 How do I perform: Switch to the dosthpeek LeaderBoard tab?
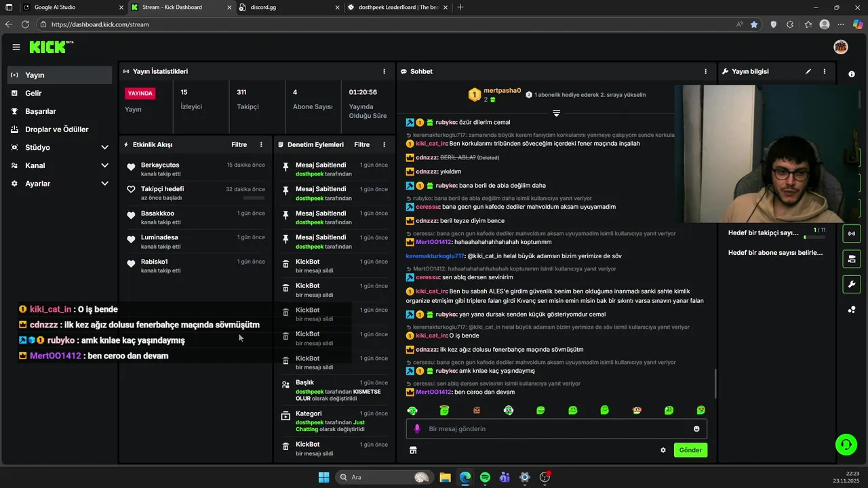397,7
